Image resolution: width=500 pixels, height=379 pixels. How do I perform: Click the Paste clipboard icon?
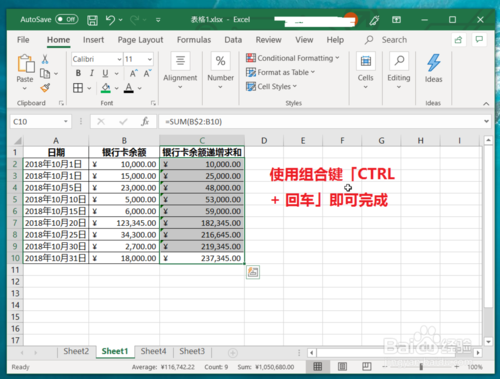pos(26,63)
